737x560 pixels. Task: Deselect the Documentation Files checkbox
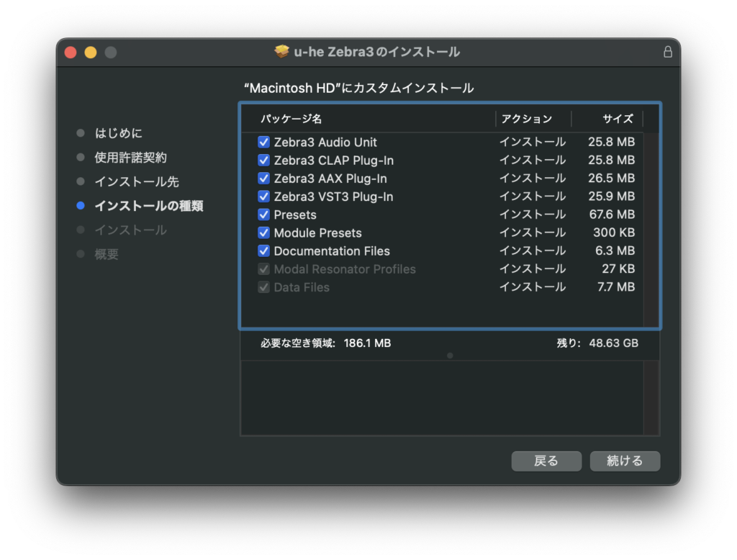pos(263,251)
